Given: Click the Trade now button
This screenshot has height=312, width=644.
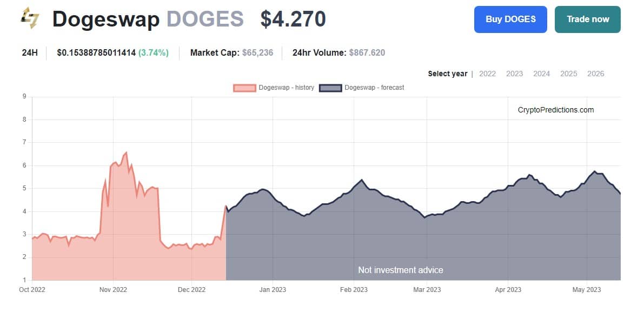Looking at the screenshot, I should pyautogui.click(x=587, y=19).
